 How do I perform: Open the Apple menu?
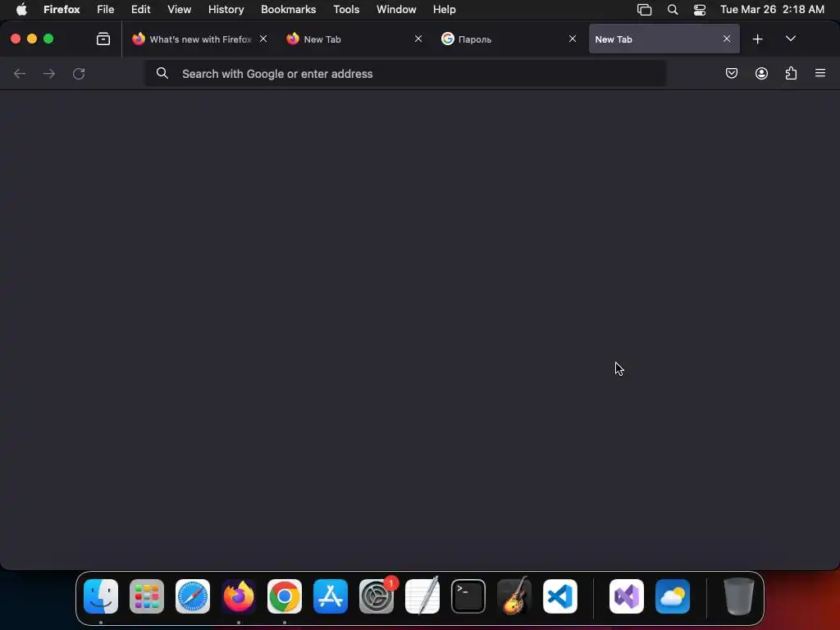(21, 9)
